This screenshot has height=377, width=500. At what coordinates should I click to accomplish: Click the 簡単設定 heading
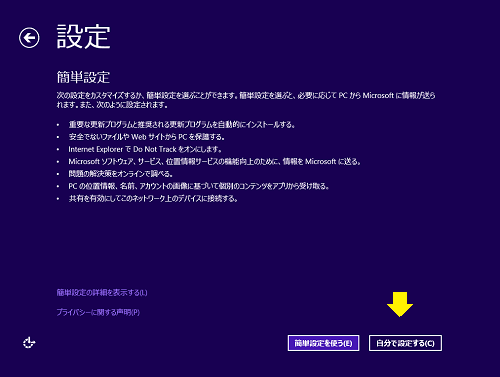click(x=83, y=77)
